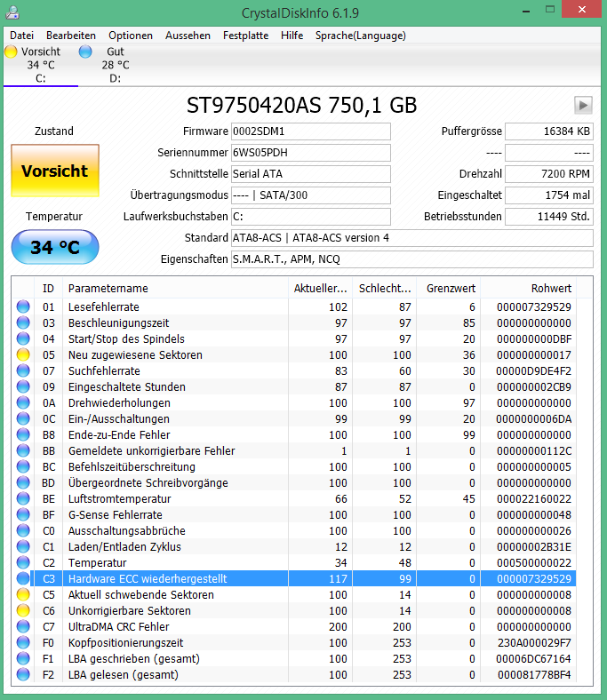Viewport: 607px width, 700px height.
Task: Click the blue status icon for Eingeschaltete Stunden
Action: 23,386
